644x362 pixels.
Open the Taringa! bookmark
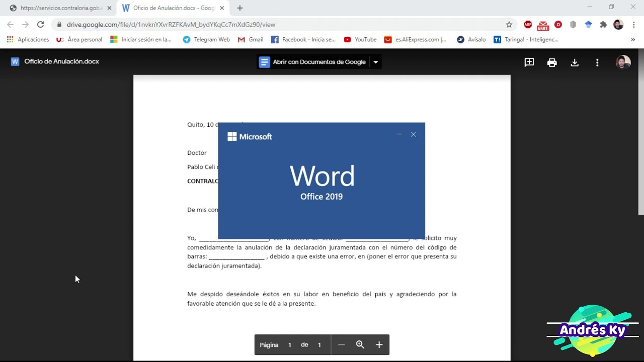526,39
